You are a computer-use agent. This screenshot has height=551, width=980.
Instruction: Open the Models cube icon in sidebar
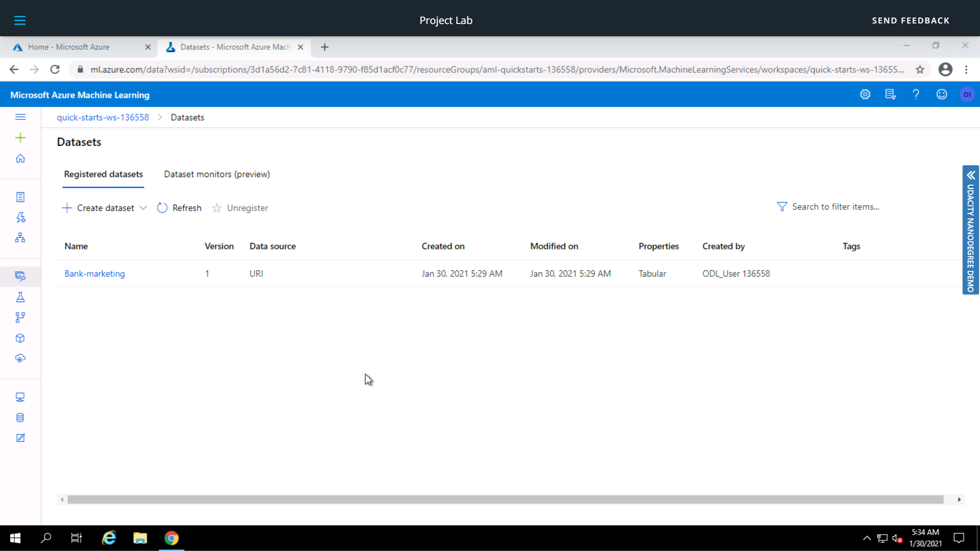tap(20, 338)
